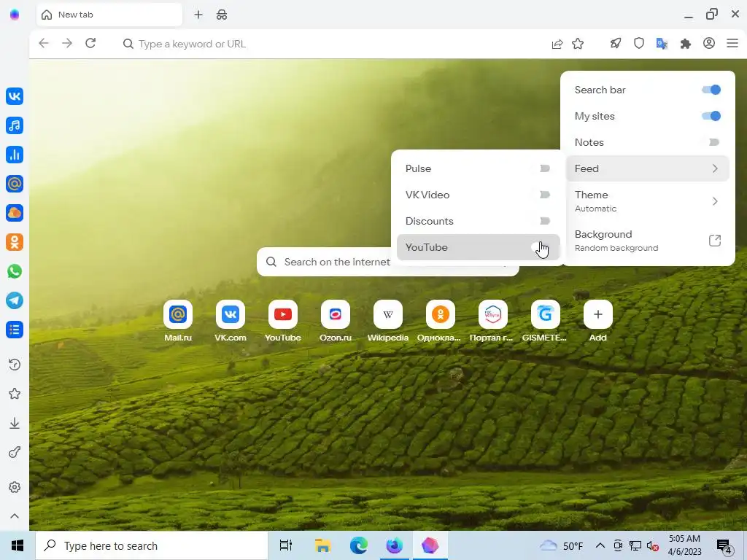Open the brush customization sidebar icon

15,452
